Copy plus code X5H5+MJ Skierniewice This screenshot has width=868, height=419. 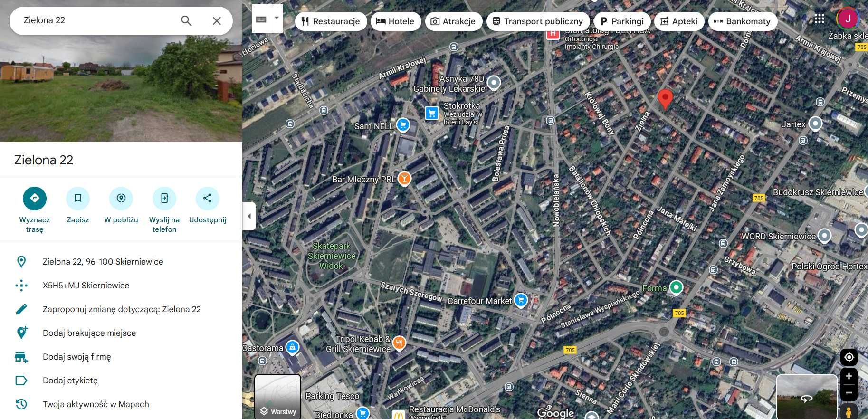click(121, 286)
